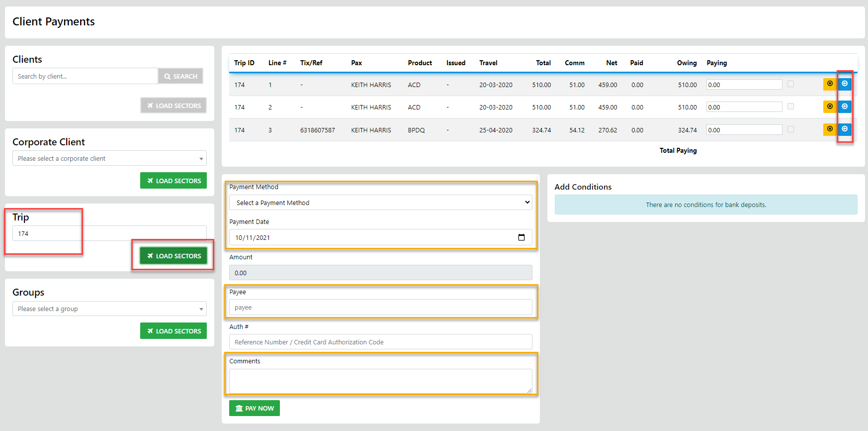The width and height of the screenshot is (868, 431).
Task: Expand the Select a Payment Method dropdown
Action: click(380, 203)
